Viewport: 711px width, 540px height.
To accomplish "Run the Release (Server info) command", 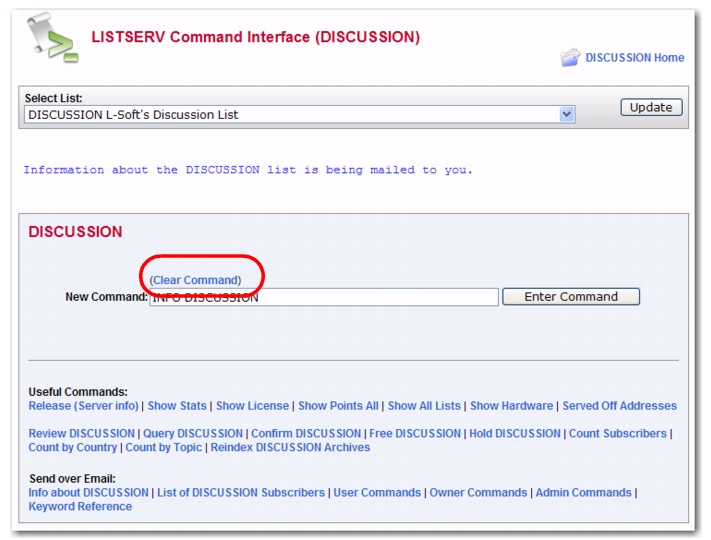I will [x=84, y=406].
